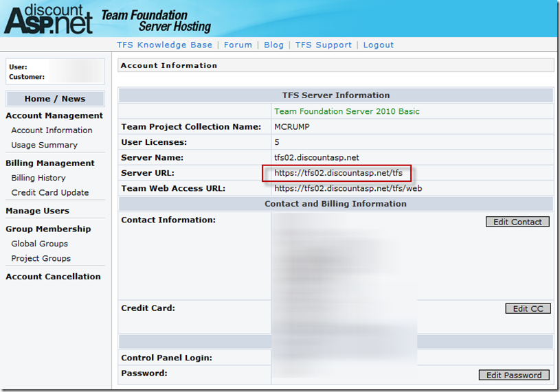The height and width of the screenshot is (392, 560).
Task: Click the Server URL https://tfs02.discountasp.net/tfs
Action: 338,173
